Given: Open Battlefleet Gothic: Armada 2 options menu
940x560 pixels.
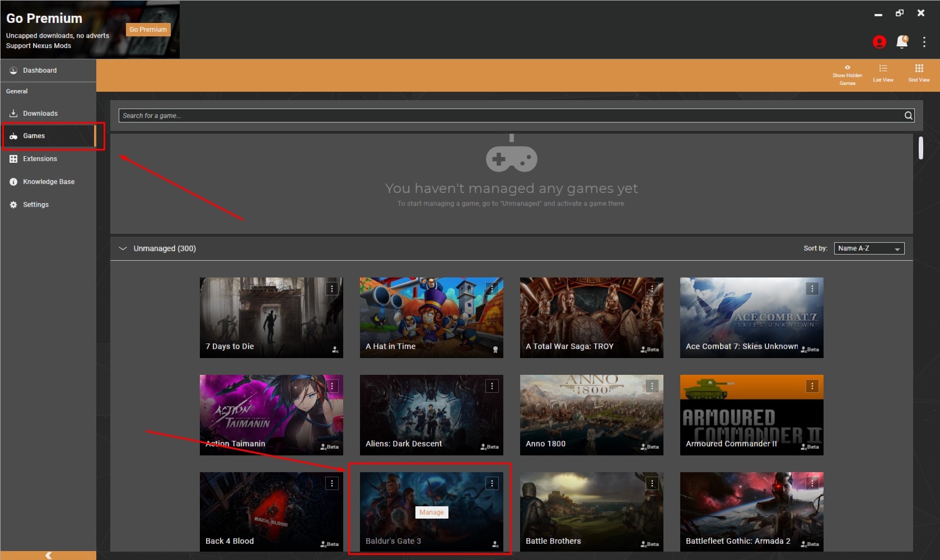Looking at the screenshot, I should coord(812,483).
